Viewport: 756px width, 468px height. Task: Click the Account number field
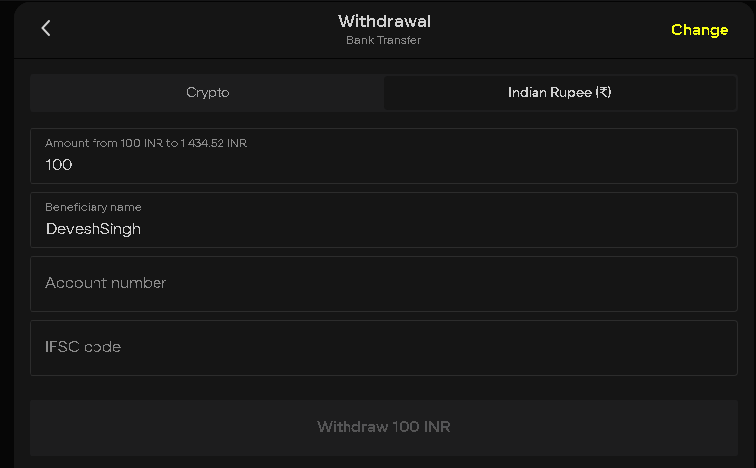[x=383, y=284]
